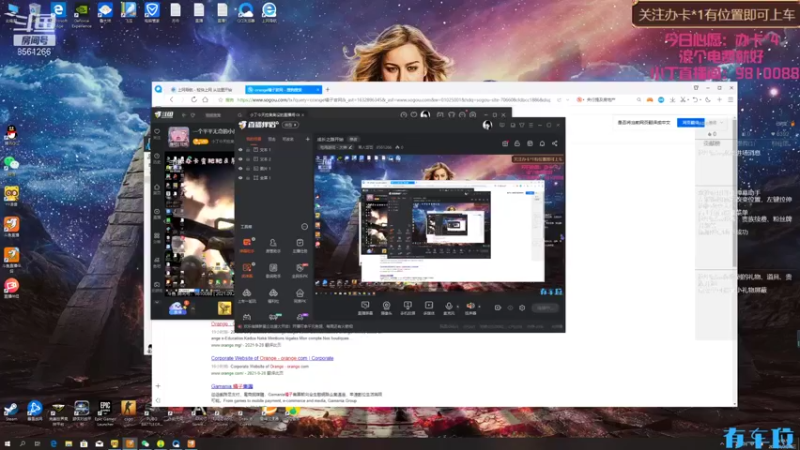Click share icon above stream preview
The image size is (800, 450).
[x=555, y=143]
